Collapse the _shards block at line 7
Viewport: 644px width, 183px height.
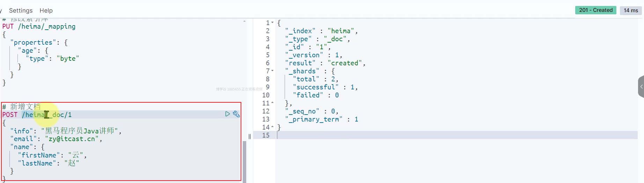coord(272,71)
